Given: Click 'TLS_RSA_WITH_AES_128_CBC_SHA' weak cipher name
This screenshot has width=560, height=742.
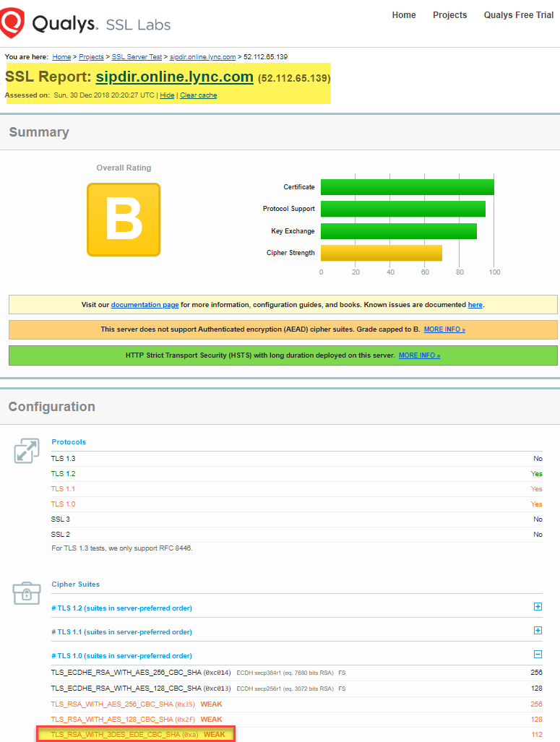Looking at the screenshot, I should [x=112, y=720].
